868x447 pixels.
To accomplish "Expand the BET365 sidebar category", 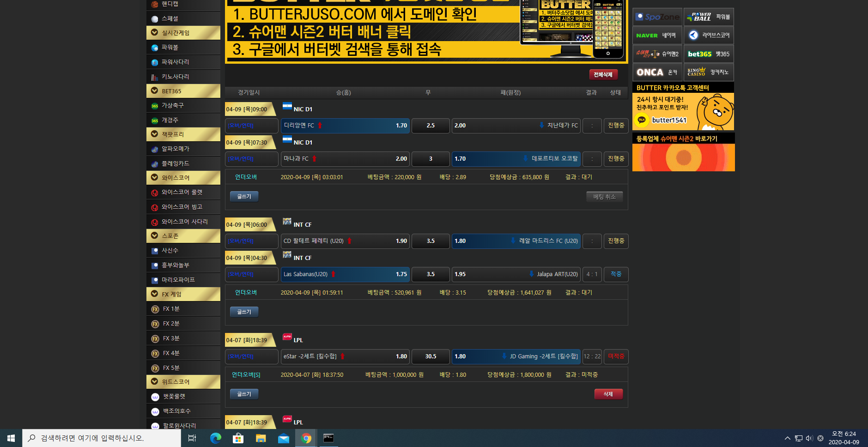I will 183,91.
